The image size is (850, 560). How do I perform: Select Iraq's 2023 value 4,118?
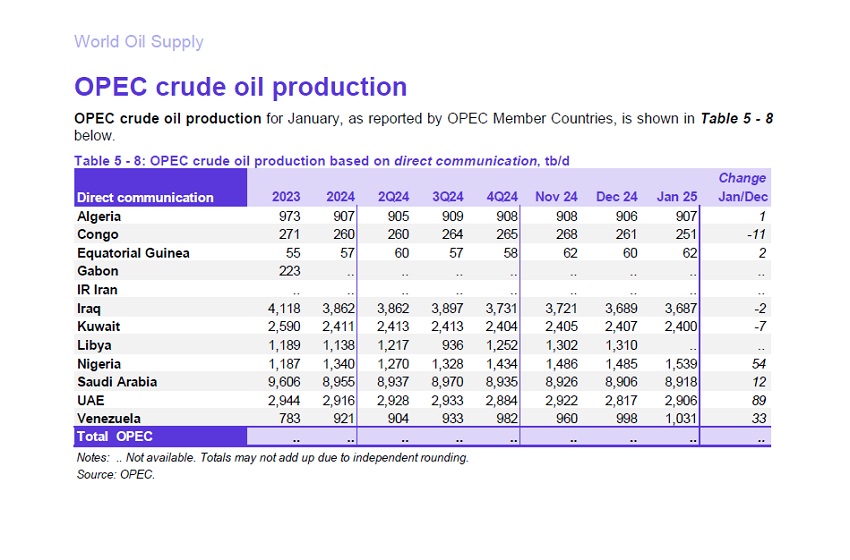click(x=282, y=308)
